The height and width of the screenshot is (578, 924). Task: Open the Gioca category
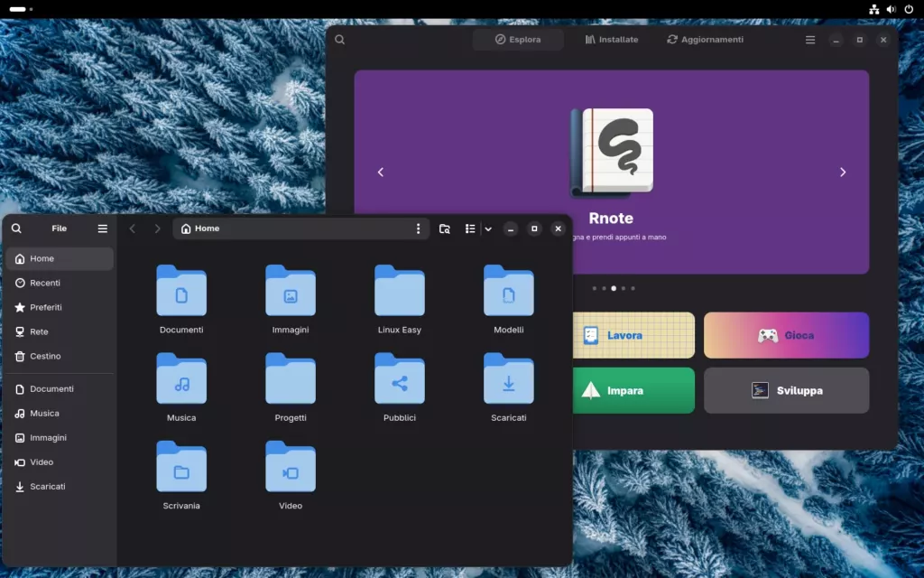(786, 335)
